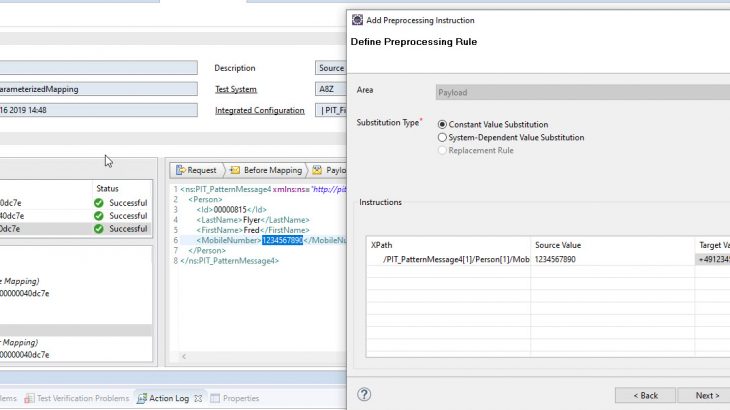The height and width of the screenshot is (410, 730).
Task: Click the Payload step envelope icon
Action: click(x=317, y=170)
